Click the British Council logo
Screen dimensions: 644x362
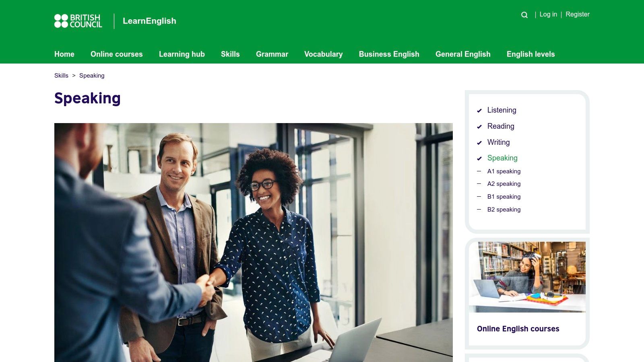(x=78, y=21)
